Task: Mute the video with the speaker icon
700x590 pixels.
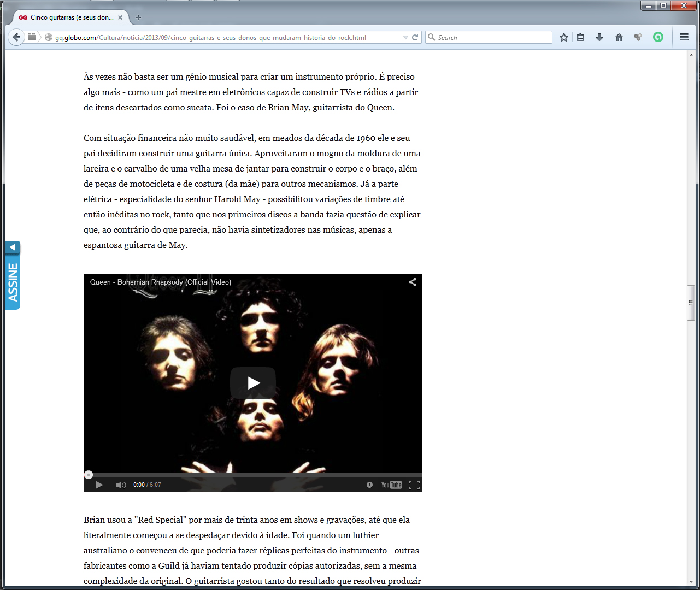Action: click(x=121, y=485)
